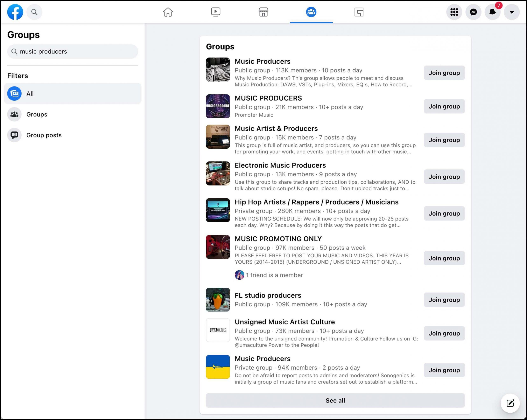Click the Messenger chat icon
The image size is (527, 420).
473,12
